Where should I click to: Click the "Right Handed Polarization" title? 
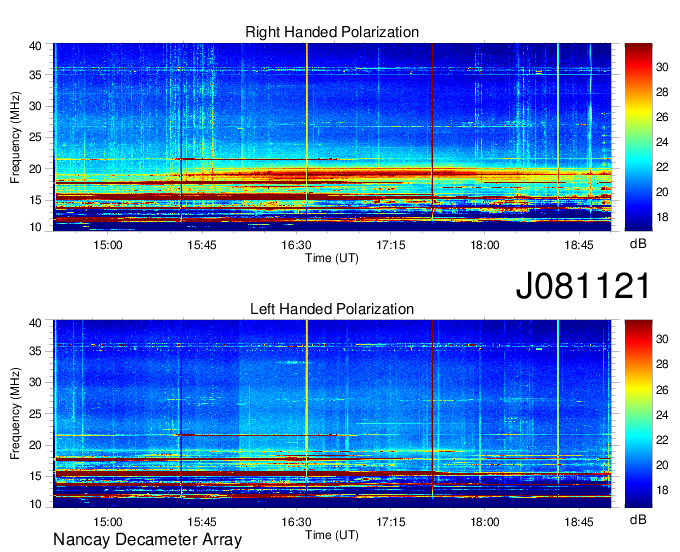coord(332,32)
